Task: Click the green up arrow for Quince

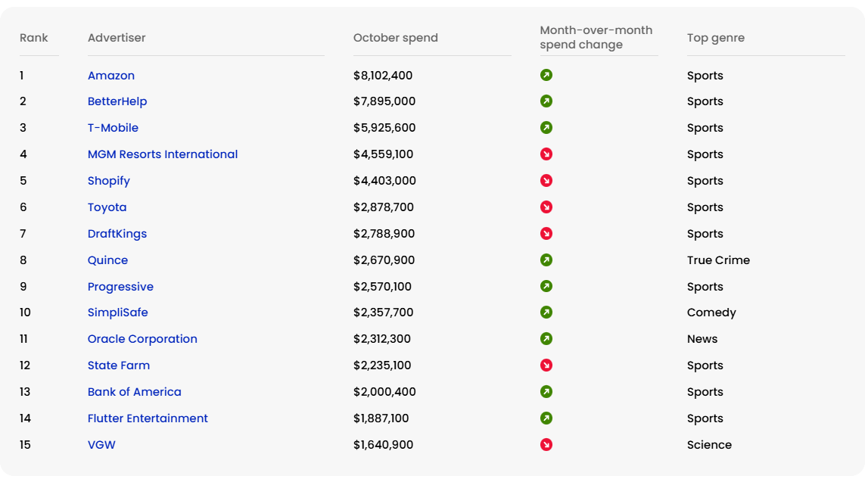Action: pyautogui.click(x=546, y=260)
